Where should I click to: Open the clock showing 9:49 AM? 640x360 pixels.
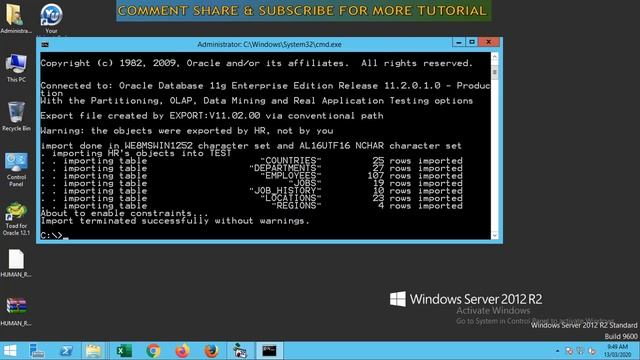coord(618,351)
